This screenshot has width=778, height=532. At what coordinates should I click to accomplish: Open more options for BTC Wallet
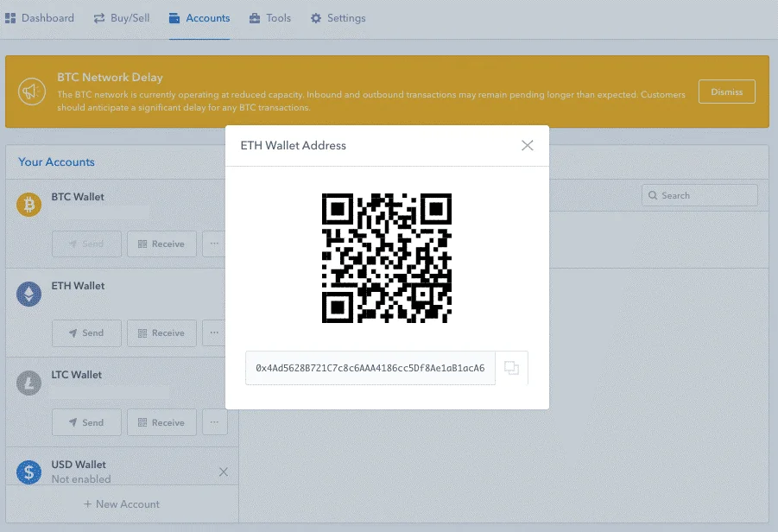tap(214, 244)
